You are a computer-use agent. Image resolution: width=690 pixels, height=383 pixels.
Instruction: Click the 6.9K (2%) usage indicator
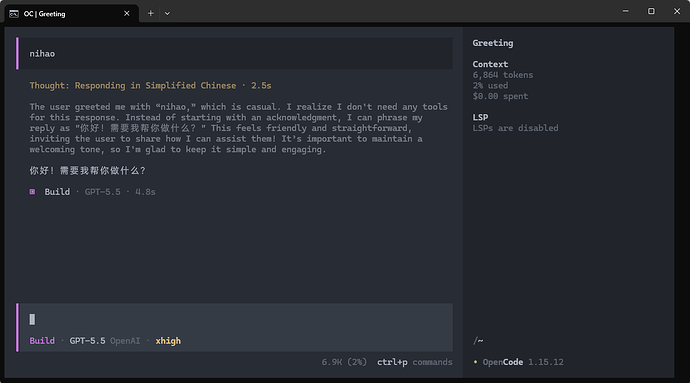click(x=344, y=362)
